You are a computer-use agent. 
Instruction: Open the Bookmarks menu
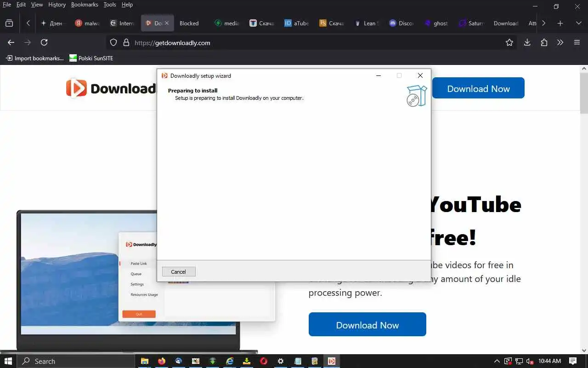pyautogui.click(x=85, y=5)
